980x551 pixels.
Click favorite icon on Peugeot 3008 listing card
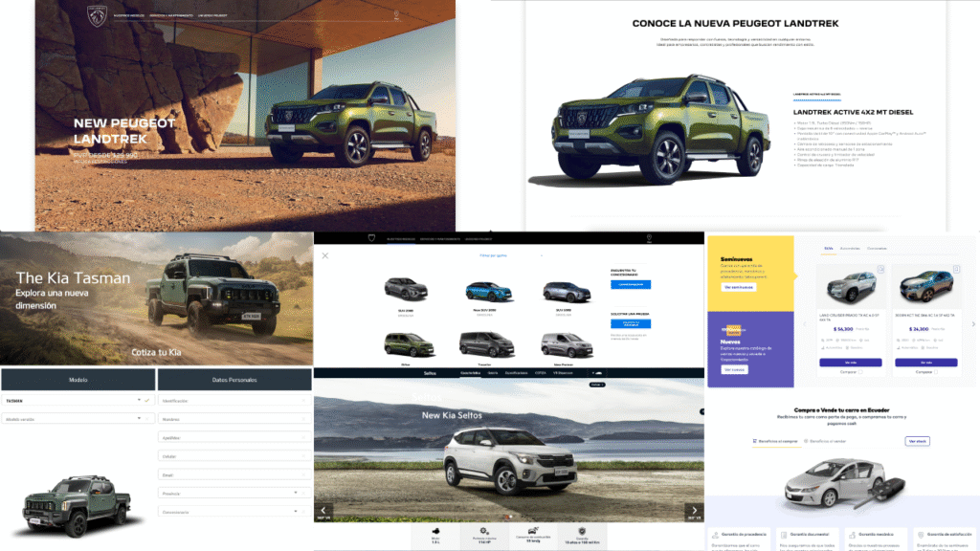click(956, 269)
